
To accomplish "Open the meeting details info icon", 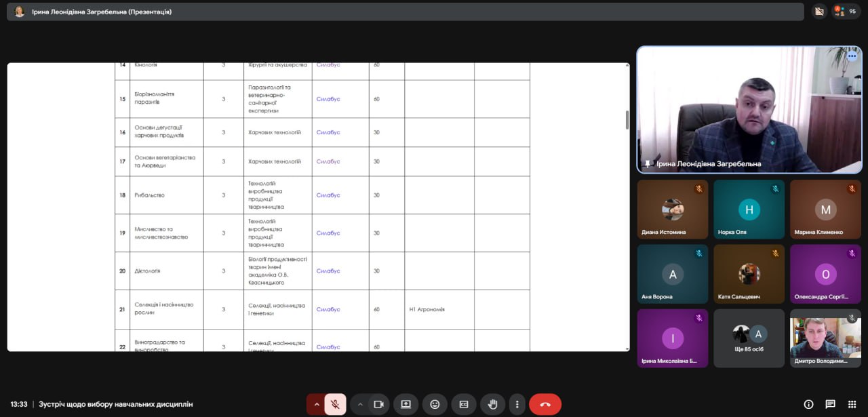I will pos(808,404).
